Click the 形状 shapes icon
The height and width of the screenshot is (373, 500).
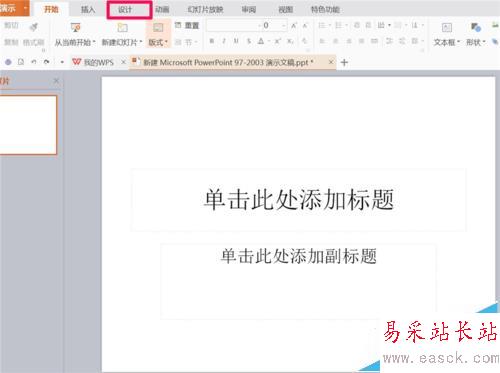click(476, 28)
